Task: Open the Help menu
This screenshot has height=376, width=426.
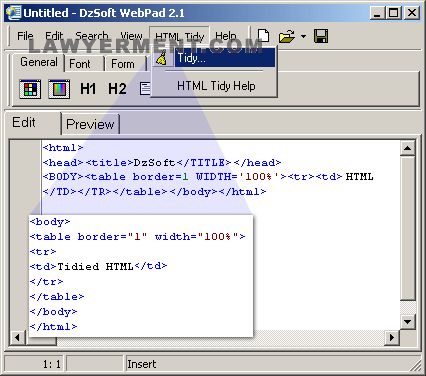Action: pyautogui.click(x=226, y=36)
